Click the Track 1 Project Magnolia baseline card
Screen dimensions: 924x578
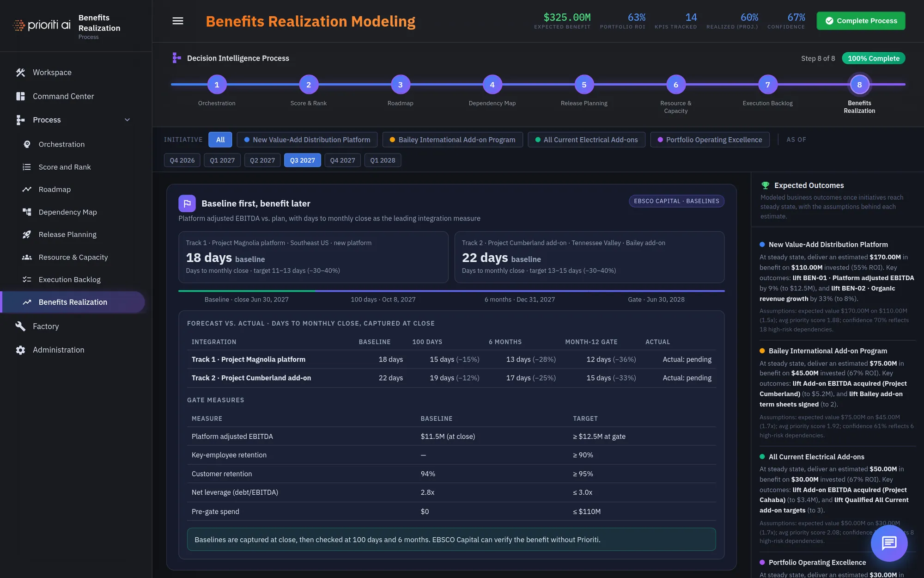(313, 257)
